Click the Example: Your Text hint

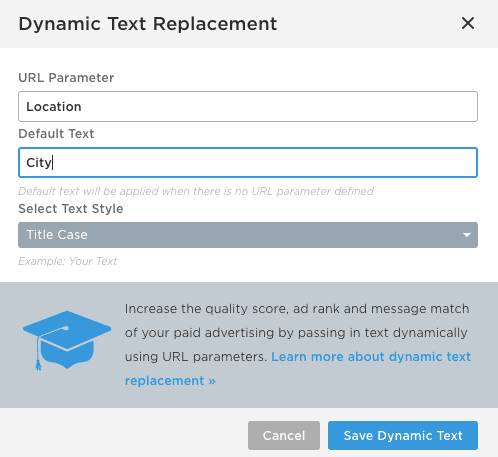click(x=67, y=261)
